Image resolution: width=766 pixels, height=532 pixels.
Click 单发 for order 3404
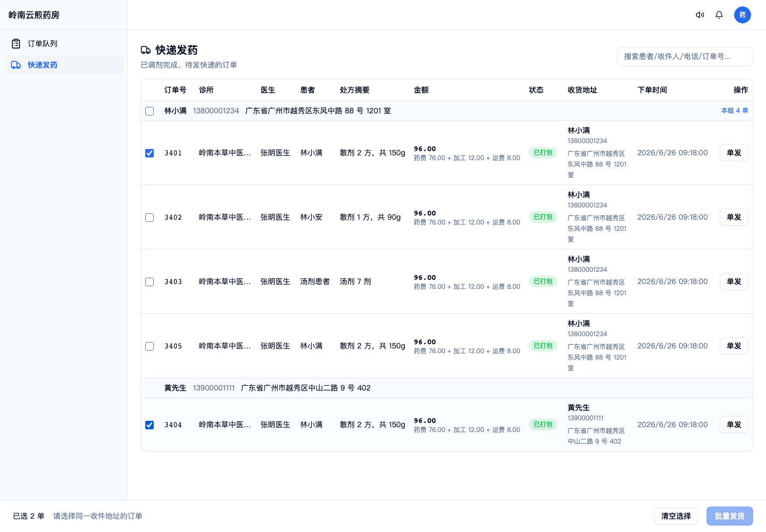734,425
